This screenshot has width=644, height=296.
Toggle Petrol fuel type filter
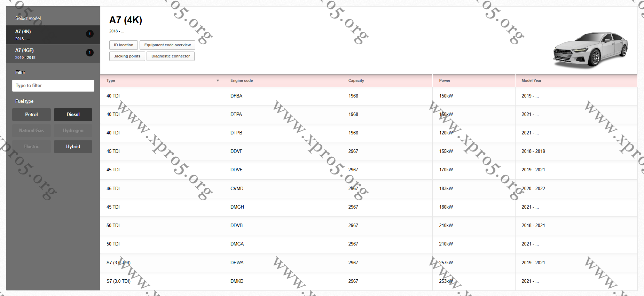click(31, 115)
